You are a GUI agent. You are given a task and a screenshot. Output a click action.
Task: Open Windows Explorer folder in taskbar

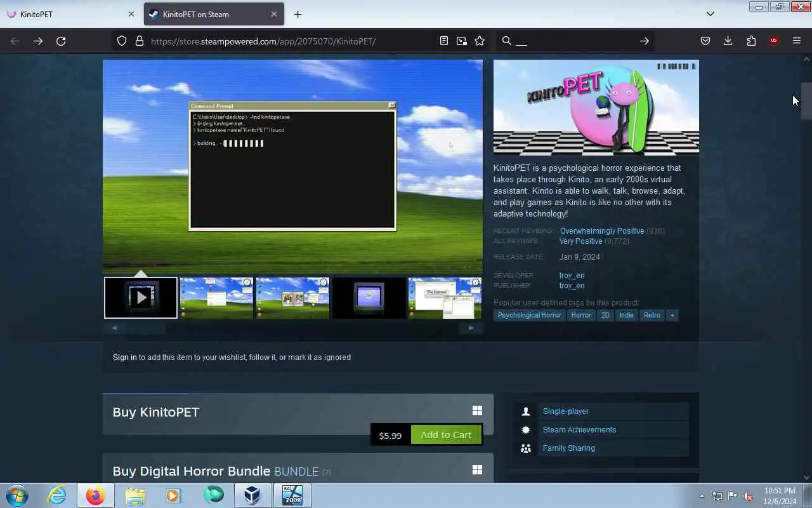tap(135, 495)
